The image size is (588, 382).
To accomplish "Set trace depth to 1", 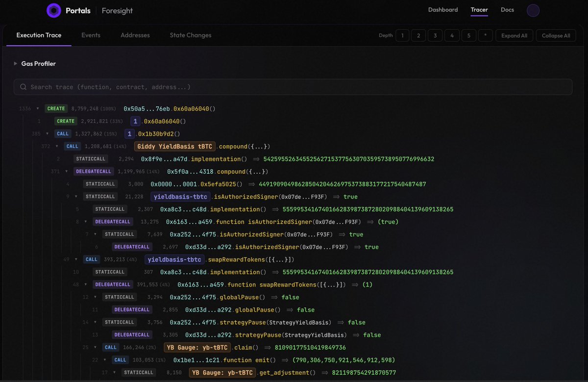I will (x=402, y=35).
